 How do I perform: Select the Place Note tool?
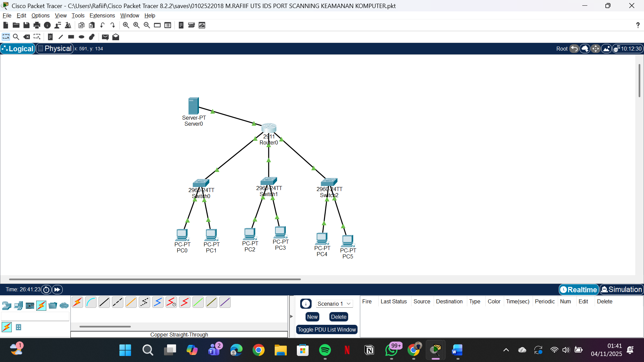50,37
